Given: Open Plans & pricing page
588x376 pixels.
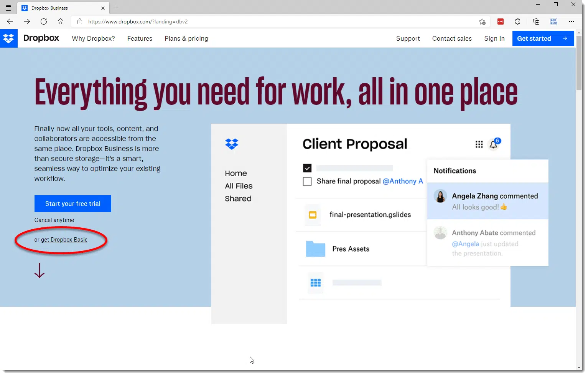Looking at the screenshot, I should click(x=186, y=38).
